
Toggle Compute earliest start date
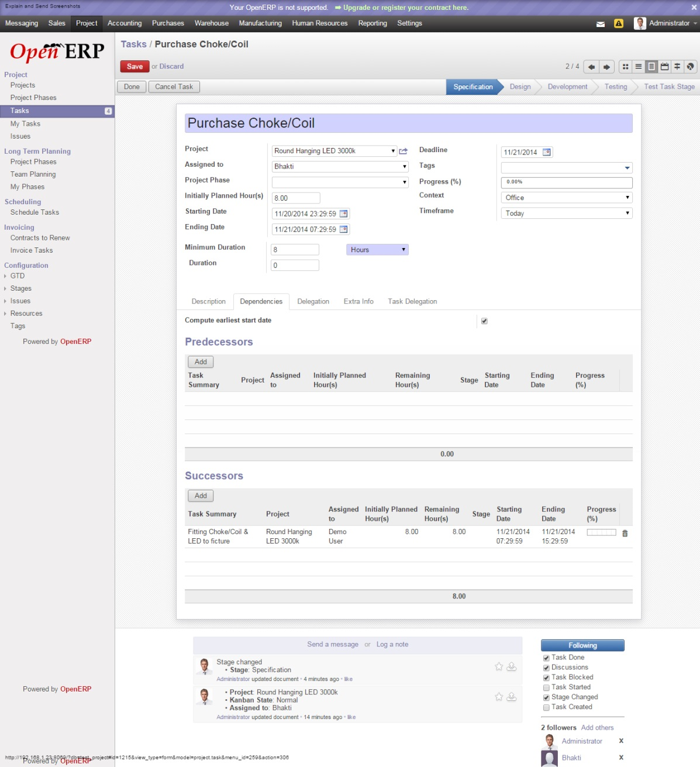click(484, 321)
